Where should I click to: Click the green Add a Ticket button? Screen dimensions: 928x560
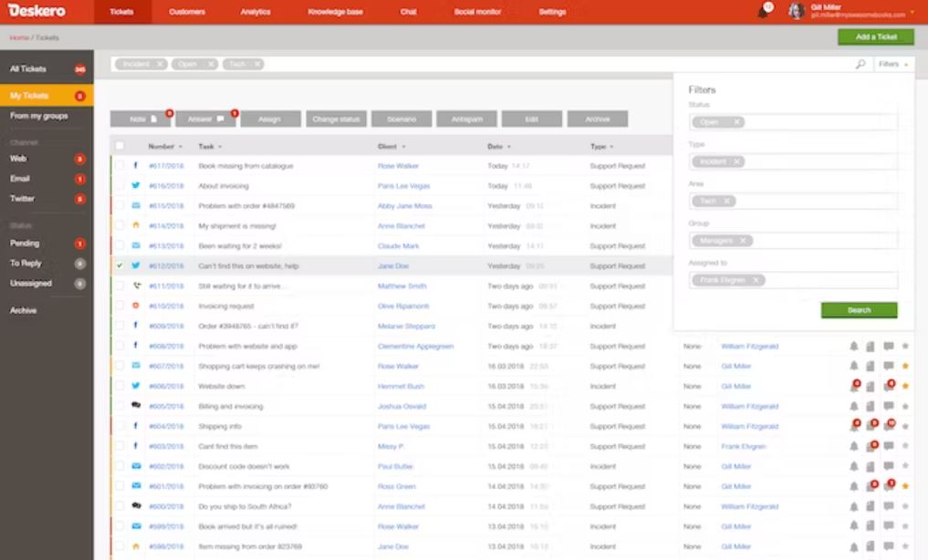point(876,36)
